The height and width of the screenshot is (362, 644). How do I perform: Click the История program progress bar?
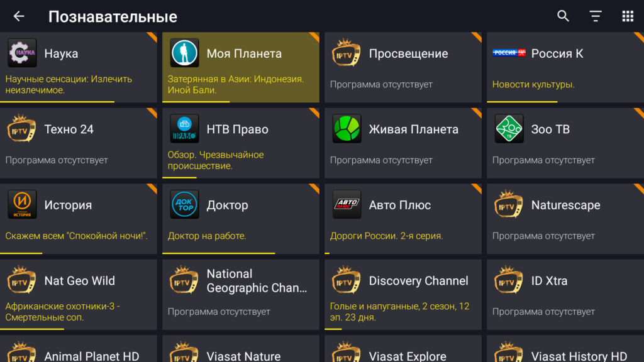[21, 253]
